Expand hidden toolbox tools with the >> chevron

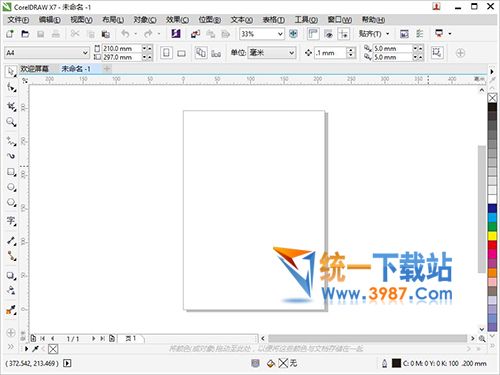(x=11, y=347)
